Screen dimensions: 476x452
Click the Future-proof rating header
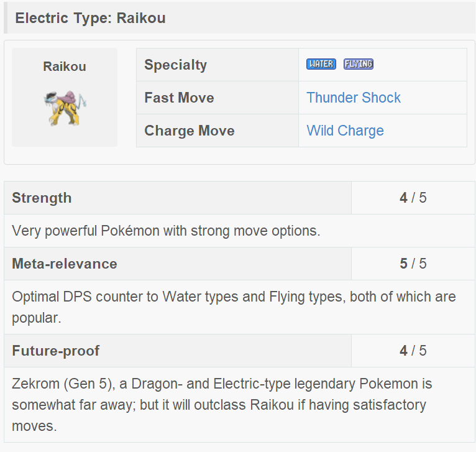pyautogui.click(x=55, y=351)
